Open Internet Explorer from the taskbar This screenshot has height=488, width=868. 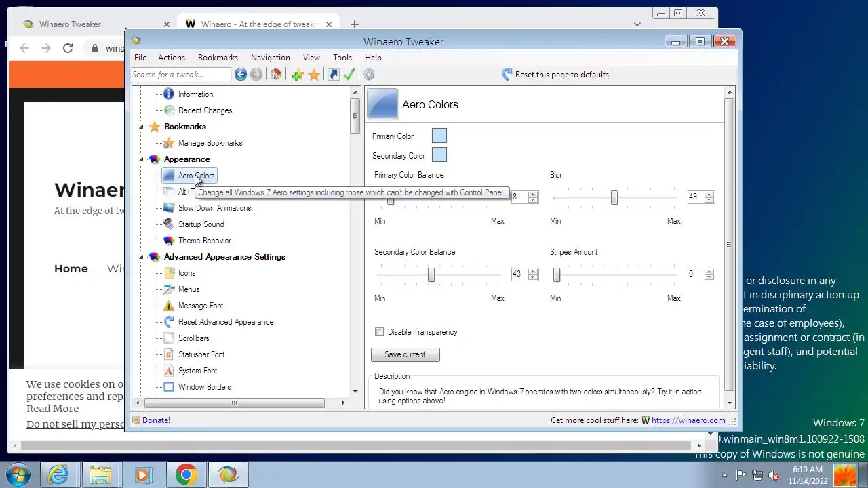click(59, 474)
